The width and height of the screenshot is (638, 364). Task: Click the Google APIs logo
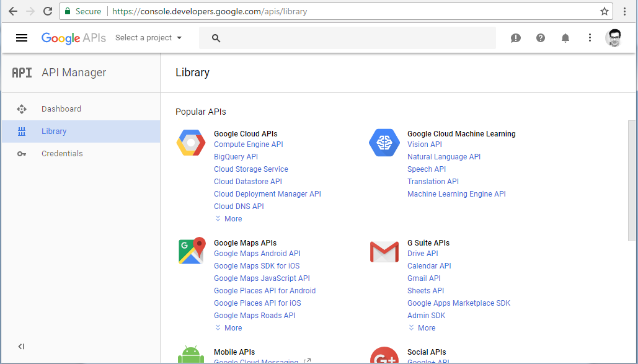(74, 38)
